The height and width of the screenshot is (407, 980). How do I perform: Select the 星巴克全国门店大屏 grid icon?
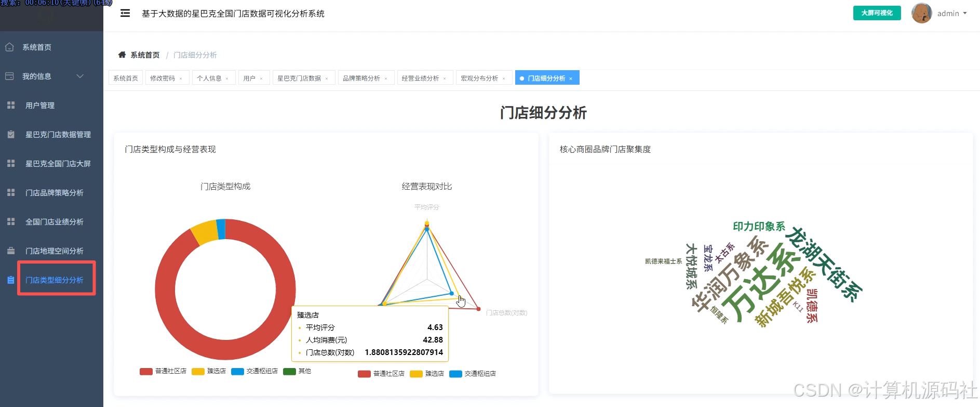[x=11, y=164]
